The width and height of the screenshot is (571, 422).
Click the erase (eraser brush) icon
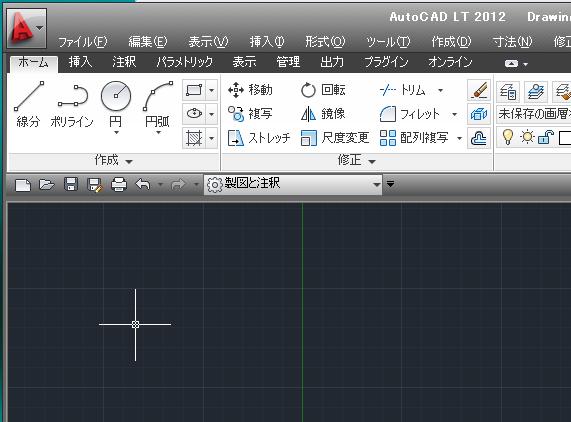[479, 90]
